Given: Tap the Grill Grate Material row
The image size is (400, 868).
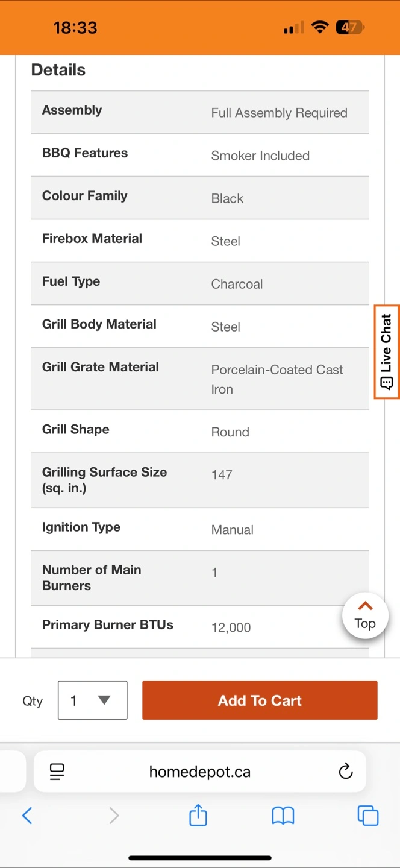Looking at the screenshot, I should [x=200, y=379].
